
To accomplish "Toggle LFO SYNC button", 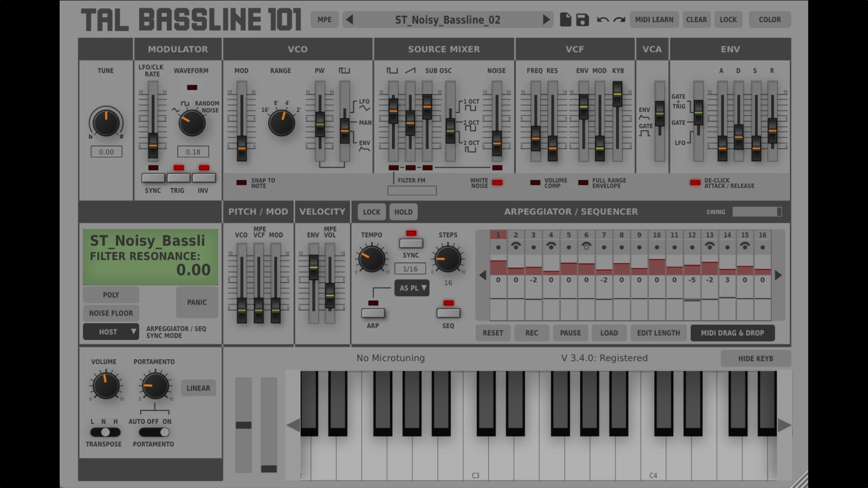I will [x=153, y=178].
